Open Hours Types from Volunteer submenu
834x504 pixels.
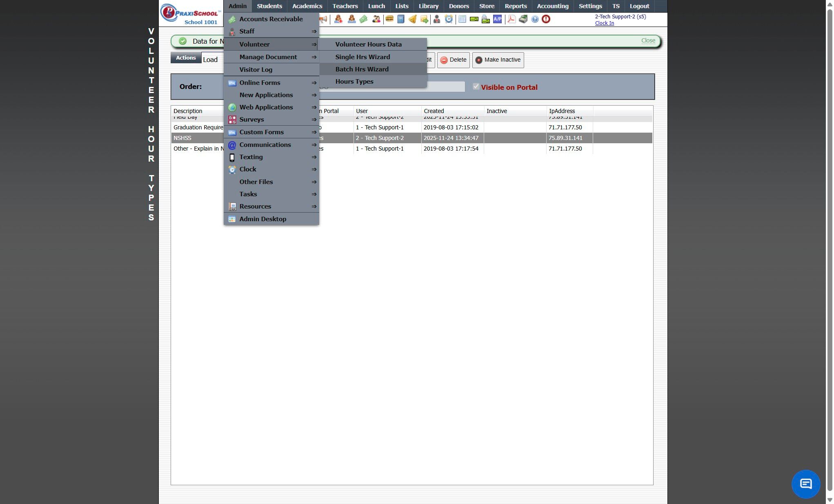(x=354, y=82)
